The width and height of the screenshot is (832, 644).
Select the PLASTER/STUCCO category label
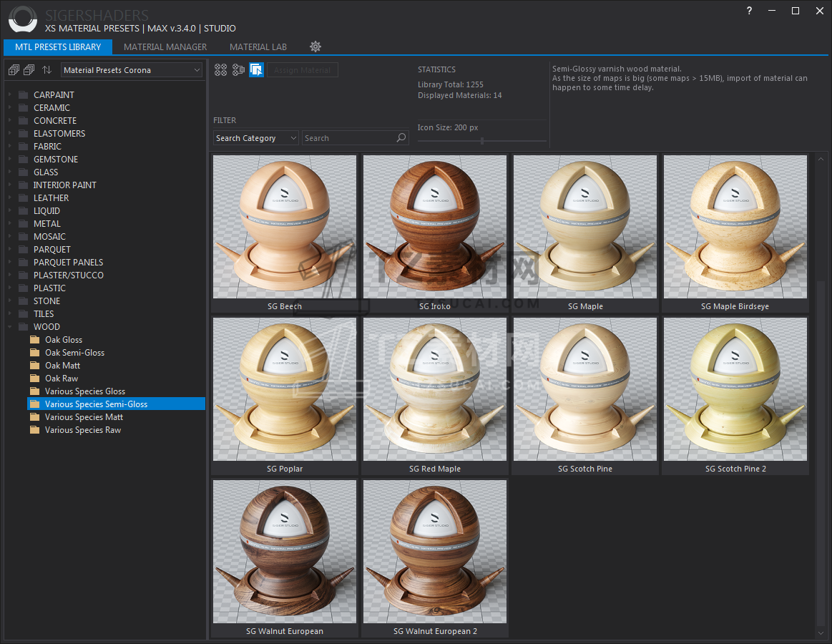pos(69,275)
